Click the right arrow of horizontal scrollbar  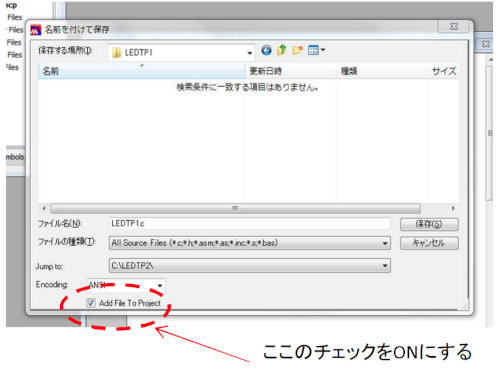click(453, 208)
